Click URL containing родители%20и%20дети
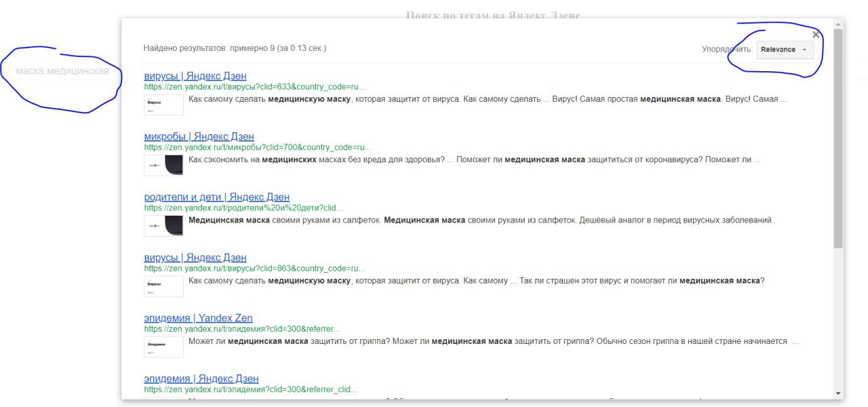The width and height of the screenshot is (868, 407). point(243,208)
